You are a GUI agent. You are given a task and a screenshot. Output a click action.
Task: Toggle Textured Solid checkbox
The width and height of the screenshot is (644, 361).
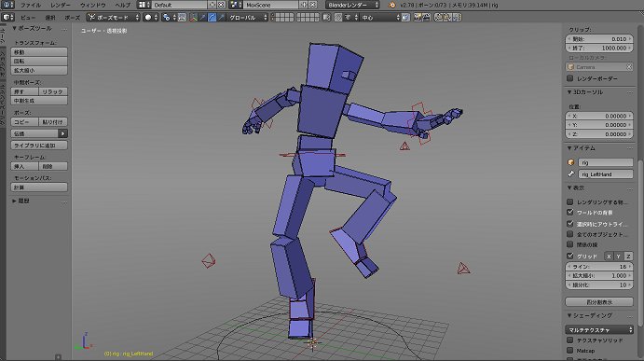coord(570,340)
